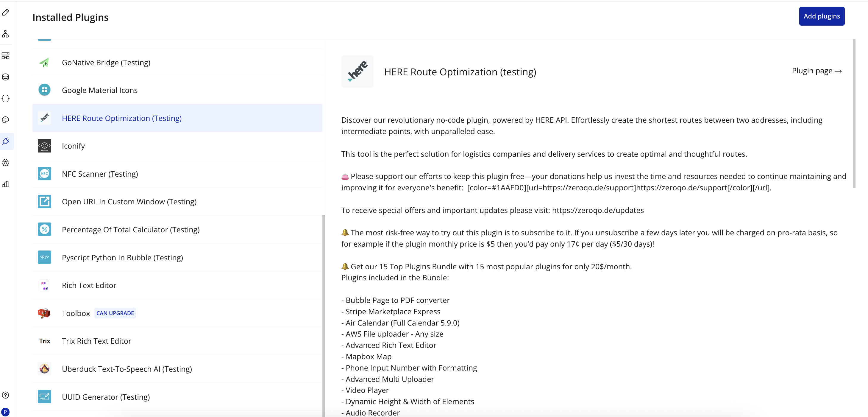Open the Styles palette icon

point(6,120)
